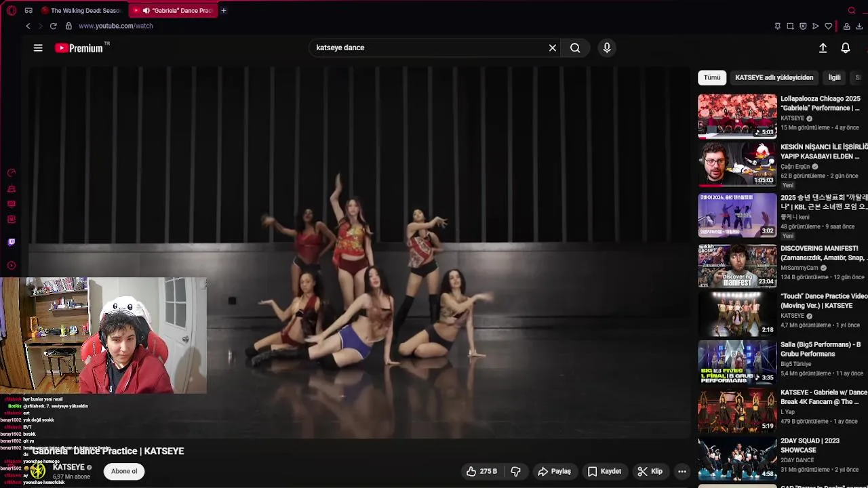Select the İlgili filter chip

pos(834,77)
